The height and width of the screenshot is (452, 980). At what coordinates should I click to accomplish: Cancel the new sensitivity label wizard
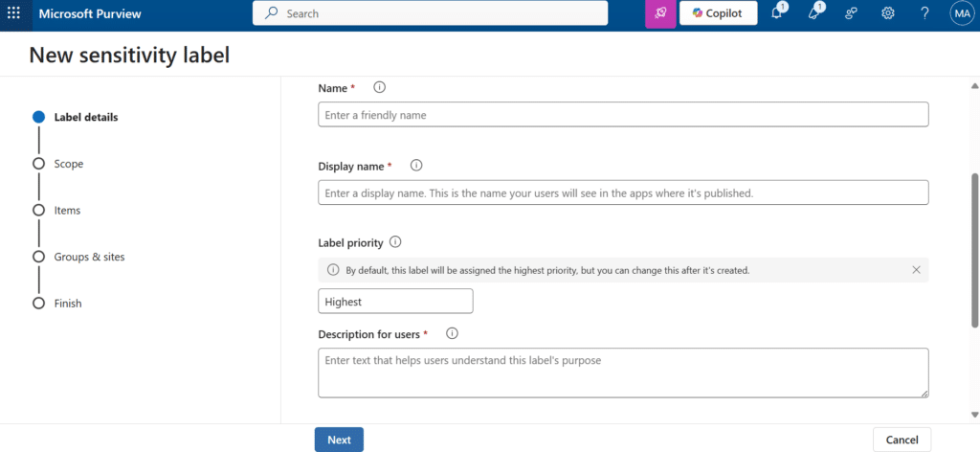pyautogui.click(x=902, y=440)
